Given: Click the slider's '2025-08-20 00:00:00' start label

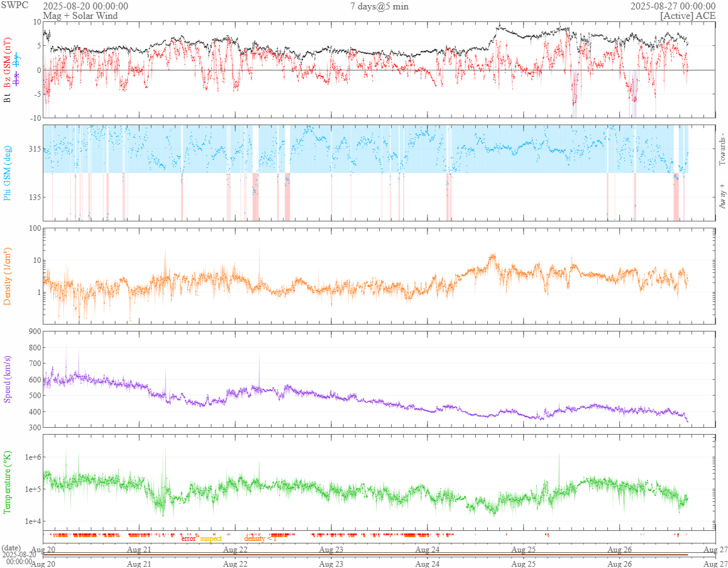Looking at the screenshot, I should (x=19, y=558).
